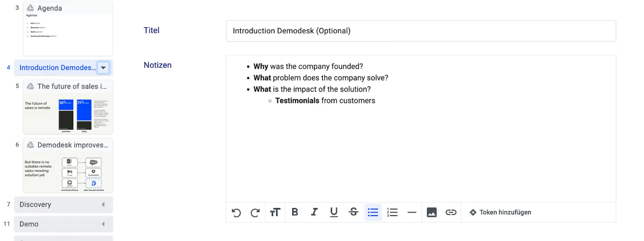The image size is (644, 241).
Task: Click Drive icon beside Demodesk improves
Action: [x=30, y=145]
